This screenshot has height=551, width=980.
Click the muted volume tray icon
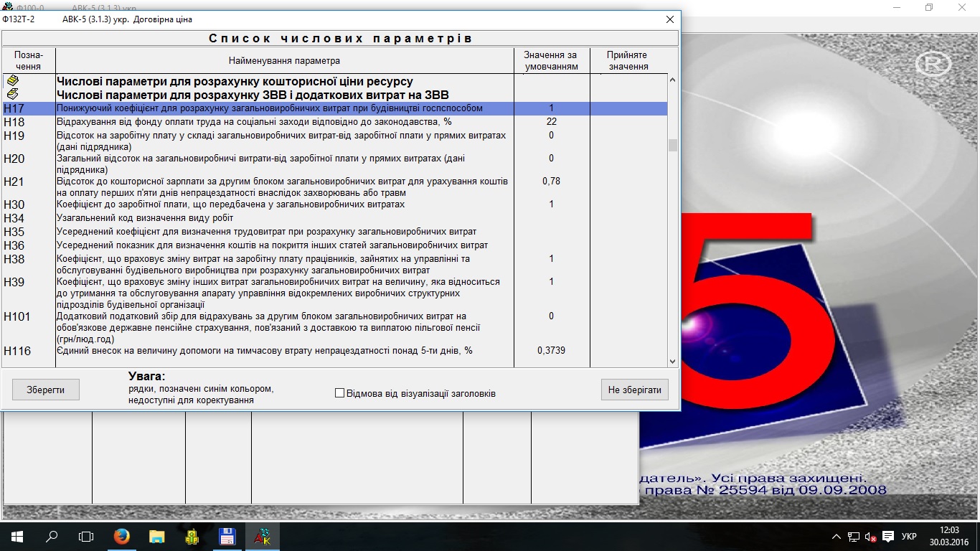pyautogui.click(x=871, y=537)
